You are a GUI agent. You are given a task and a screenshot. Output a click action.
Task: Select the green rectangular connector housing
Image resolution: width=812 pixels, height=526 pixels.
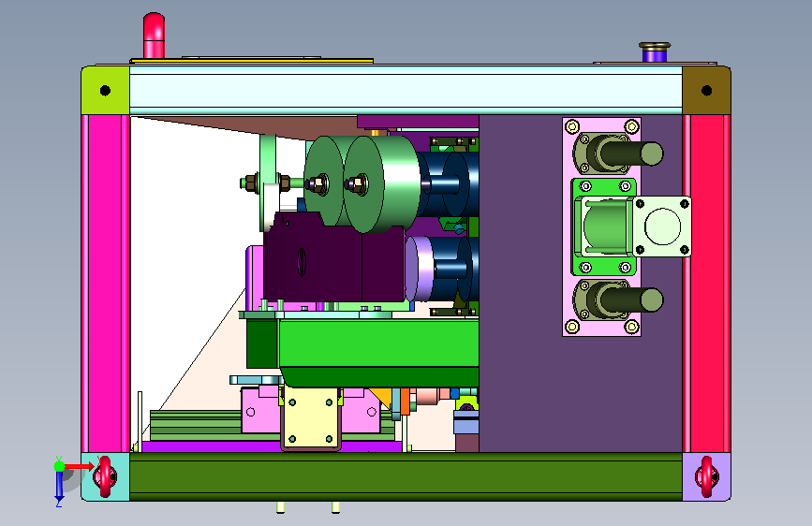point(603,226)
